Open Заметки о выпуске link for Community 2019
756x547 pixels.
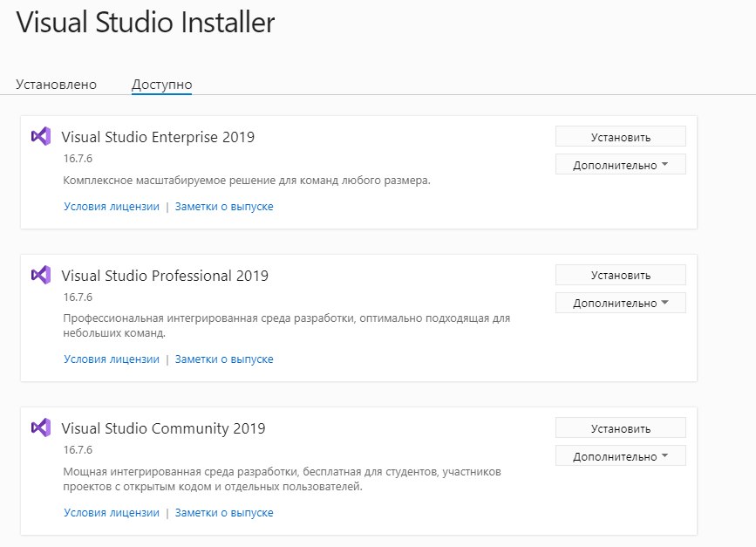click(x=224, y=513)
